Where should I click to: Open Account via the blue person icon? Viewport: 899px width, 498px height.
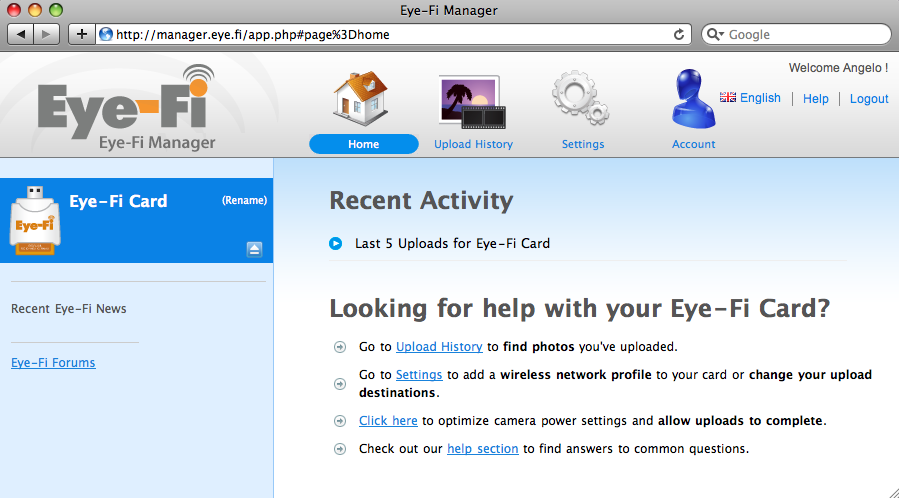693,99
